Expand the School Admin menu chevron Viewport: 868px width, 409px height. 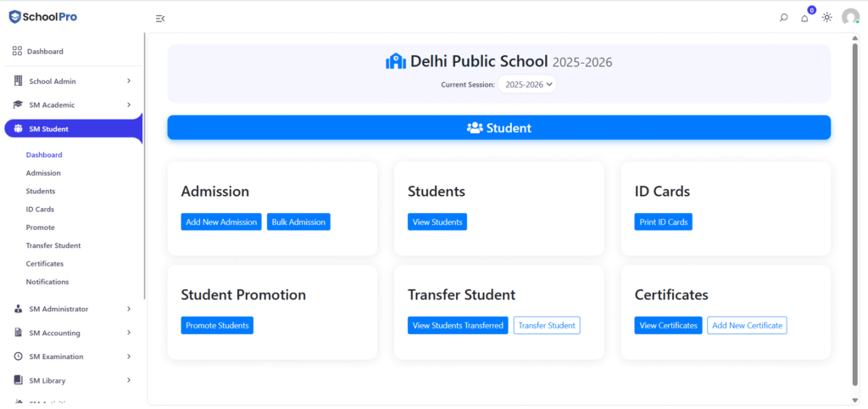(129, 81)
